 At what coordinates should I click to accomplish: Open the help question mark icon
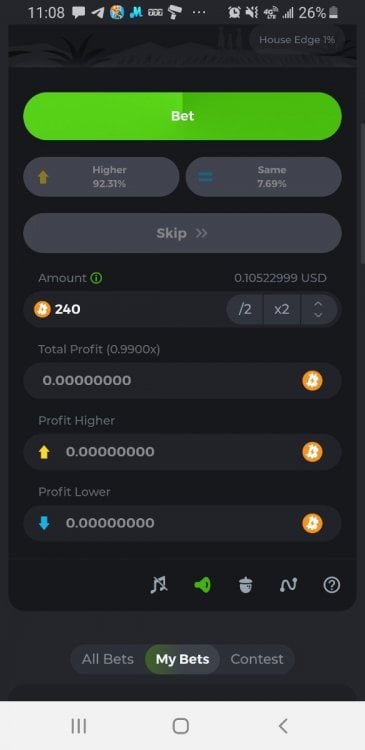332,585
